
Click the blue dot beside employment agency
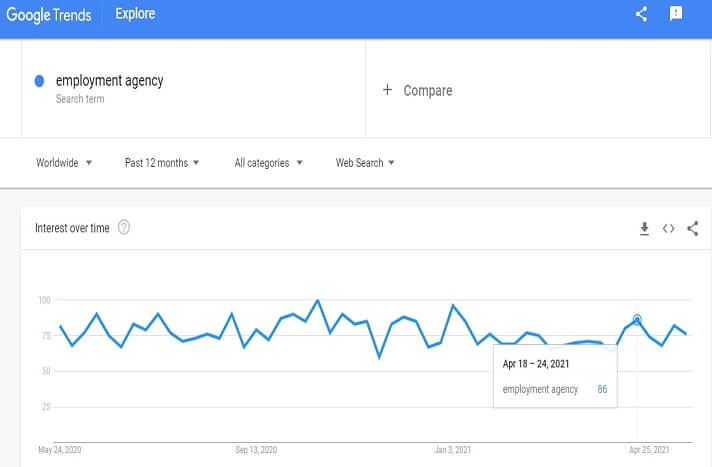click(39, 81)
